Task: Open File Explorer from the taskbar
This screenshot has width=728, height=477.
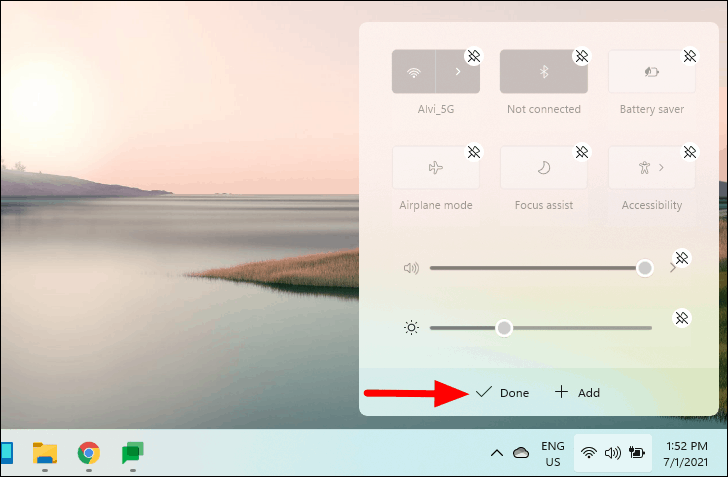Action: point(45,453)
